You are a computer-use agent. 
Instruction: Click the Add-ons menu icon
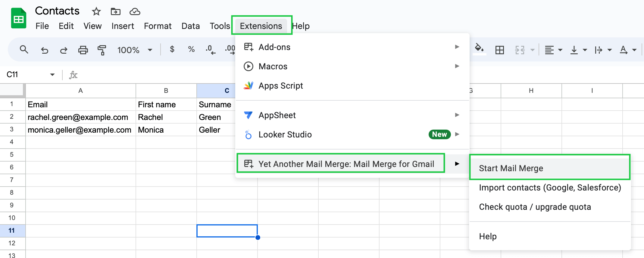click(249, 47)
